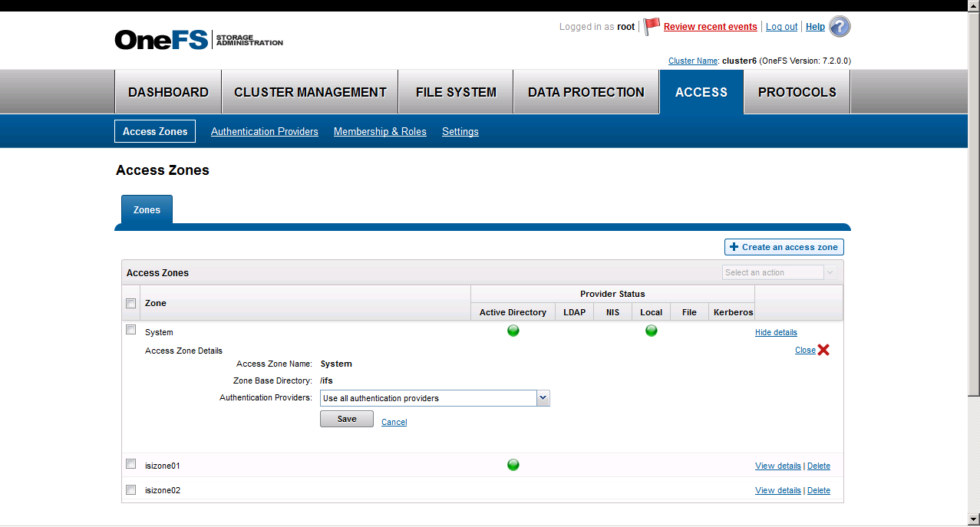Click Review recent events link
The image size is (980, 527).
[x=711, y=27]
